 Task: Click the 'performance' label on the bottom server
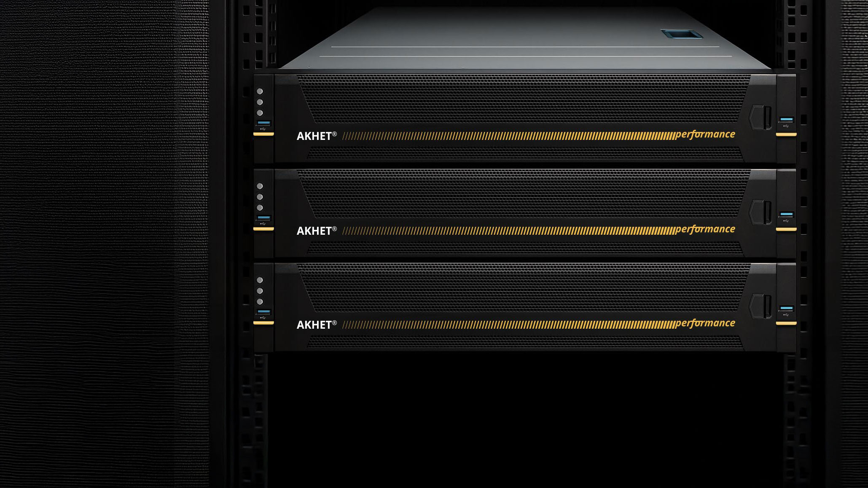coord(705,323)
